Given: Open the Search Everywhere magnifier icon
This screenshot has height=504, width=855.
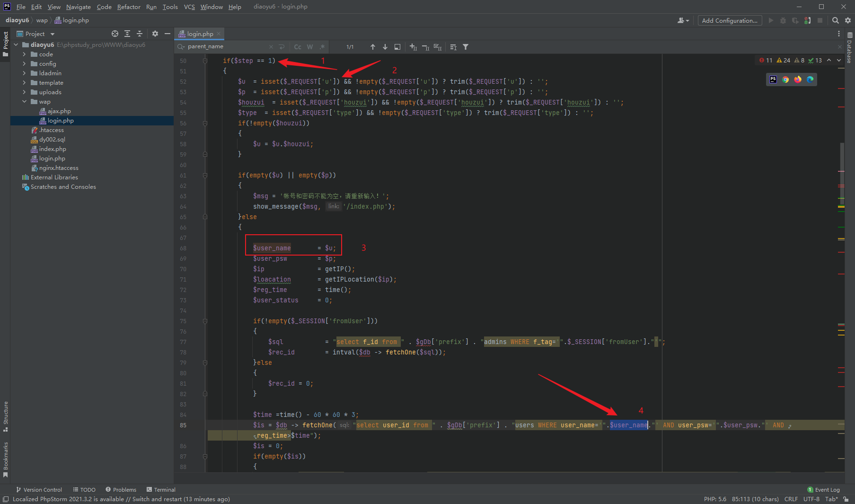Looking at the screenshot, I should point(836,20).
